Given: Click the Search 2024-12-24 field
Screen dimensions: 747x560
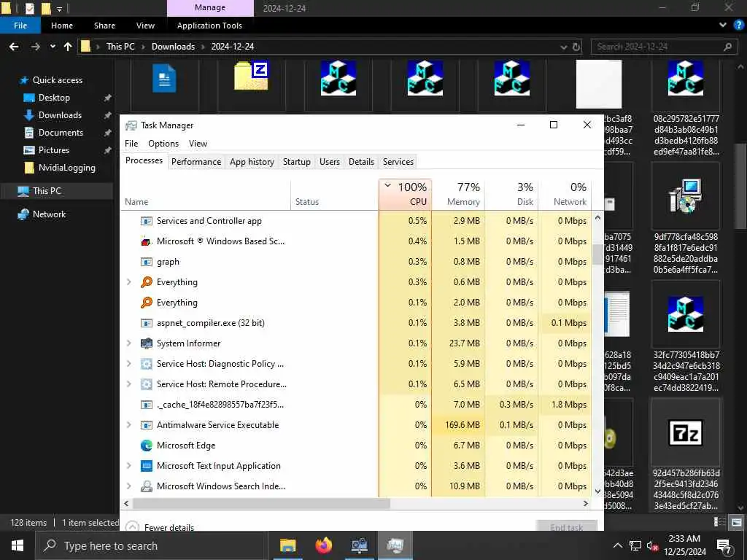Looking at the screenshot, I should click(x=664, y=47).
